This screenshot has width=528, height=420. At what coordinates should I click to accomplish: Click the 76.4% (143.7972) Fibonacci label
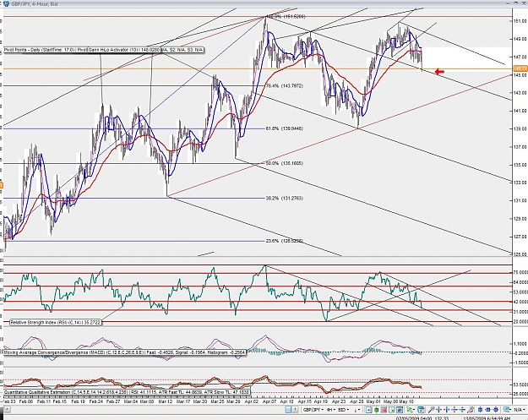pyautogui.click(x=284, y=86)
